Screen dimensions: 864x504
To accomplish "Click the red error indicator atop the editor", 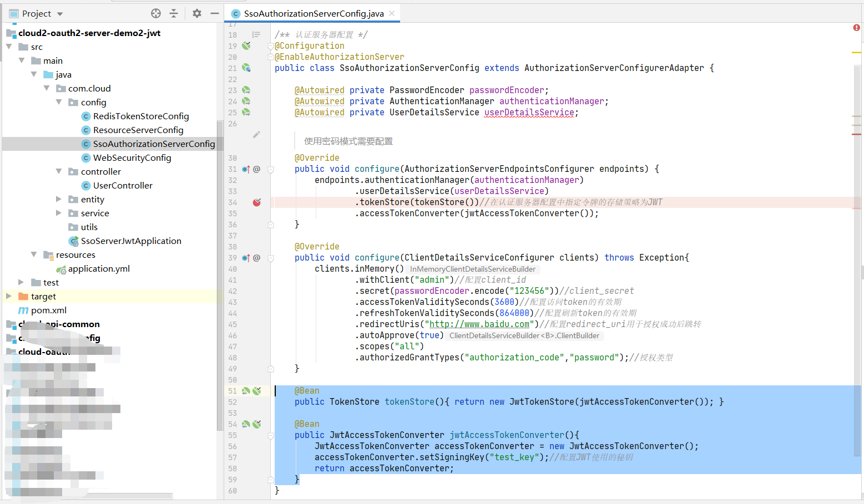I will (856, 28).
